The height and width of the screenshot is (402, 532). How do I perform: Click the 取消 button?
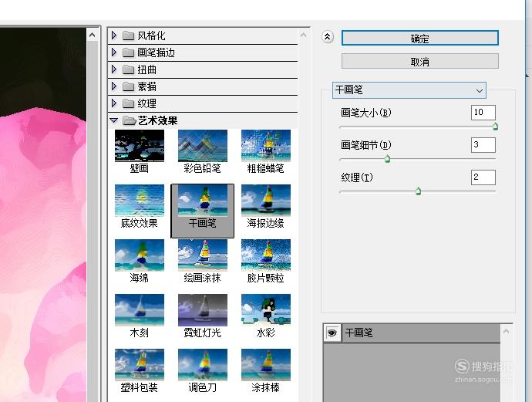pyautogui.click(x=420, y=62)
